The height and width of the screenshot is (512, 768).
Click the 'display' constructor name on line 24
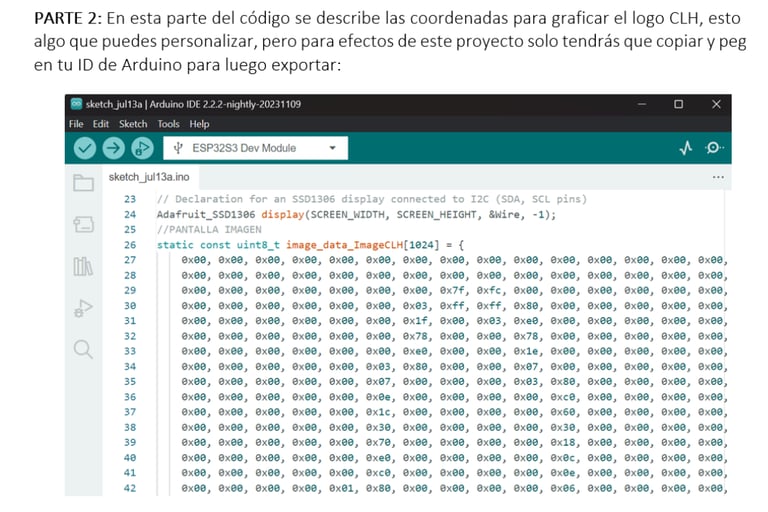tap(283, 214)
